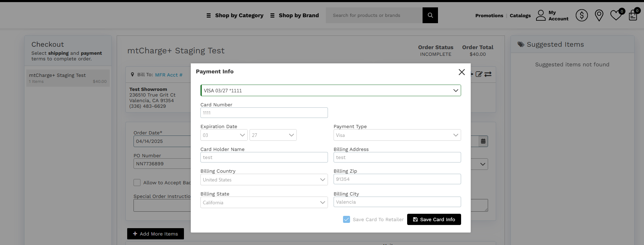
Task: Click the Order Total $40.00 value
Action: pos(478,54)
